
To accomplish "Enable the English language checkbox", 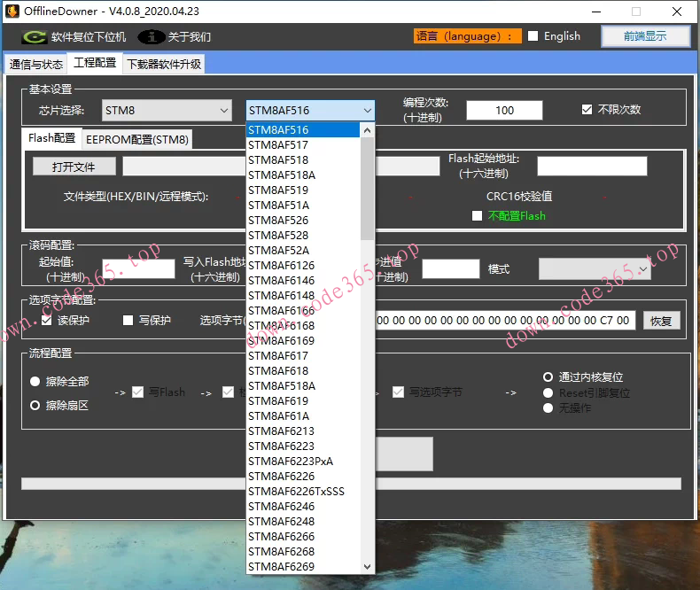I will point(533,36).
